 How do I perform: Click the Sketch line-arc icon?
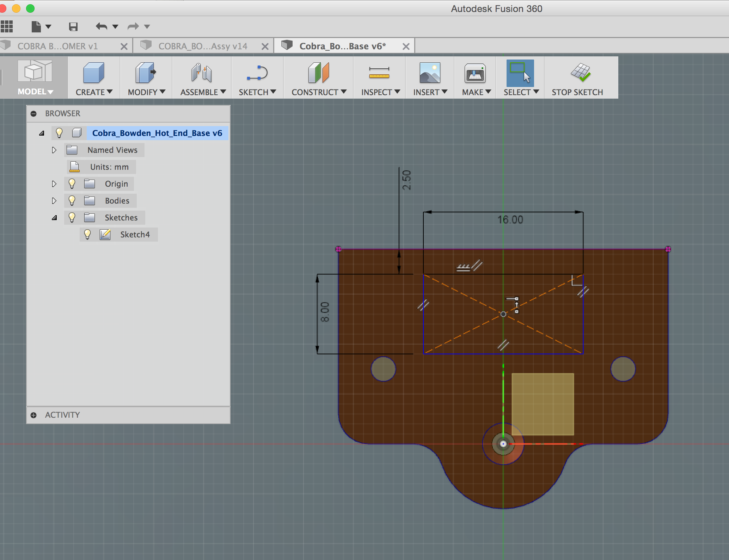(257, 73)
